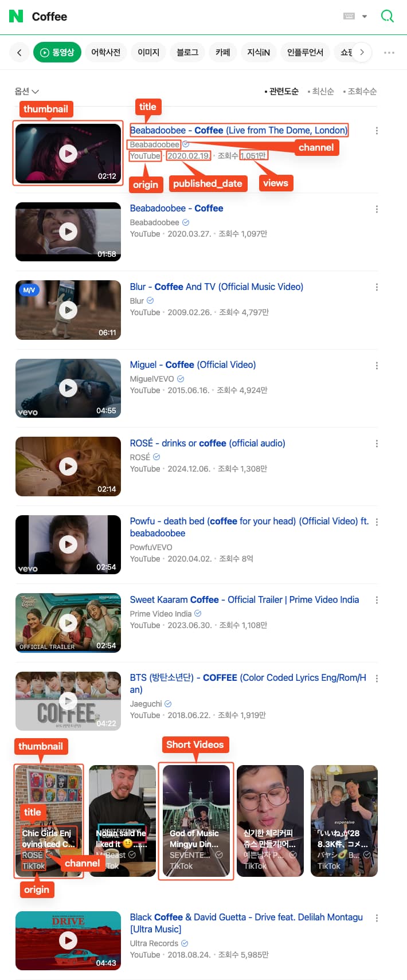The height and width of the screenshot is (980, 407).
Task: Open more options for Blur Coffee And TV
Action: pos(377,287)
